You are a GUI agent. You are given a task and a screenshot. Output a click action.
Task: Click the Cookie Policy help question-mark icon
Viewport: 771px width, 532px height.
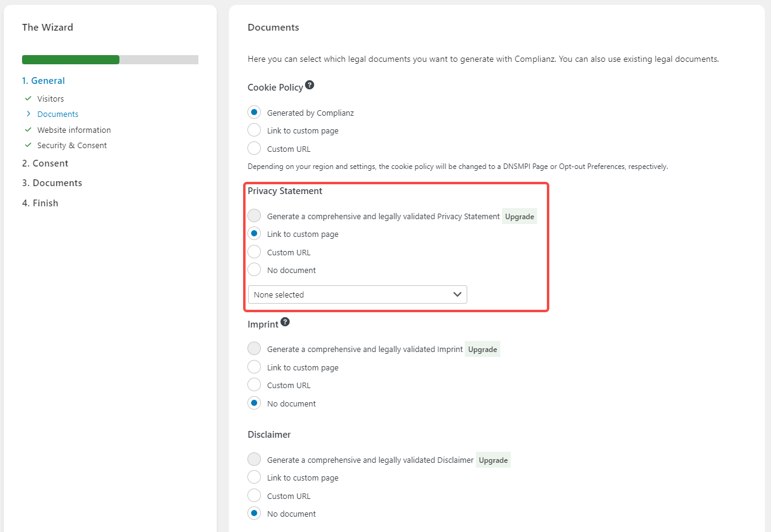(310, 85)
